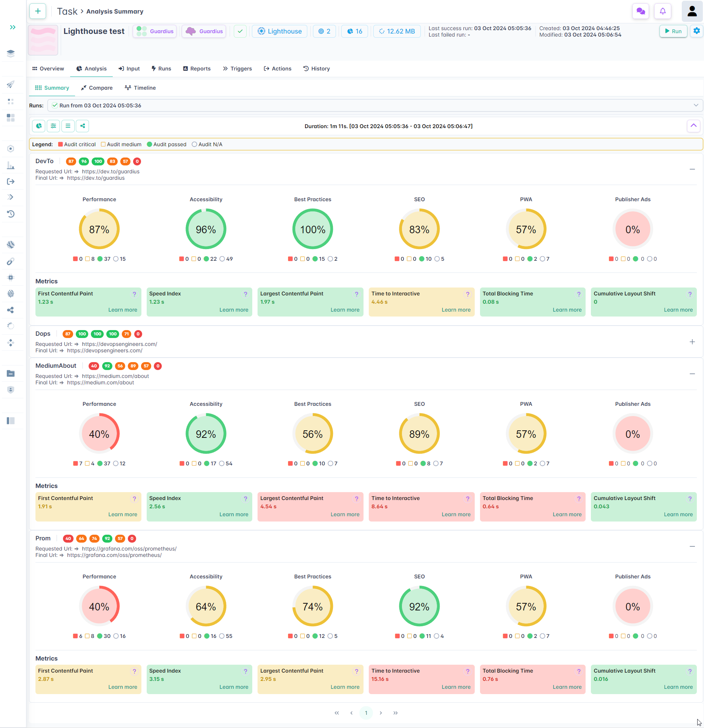Click the bar chart sidebar icon

pyautogui.click(x=11, y=165)
